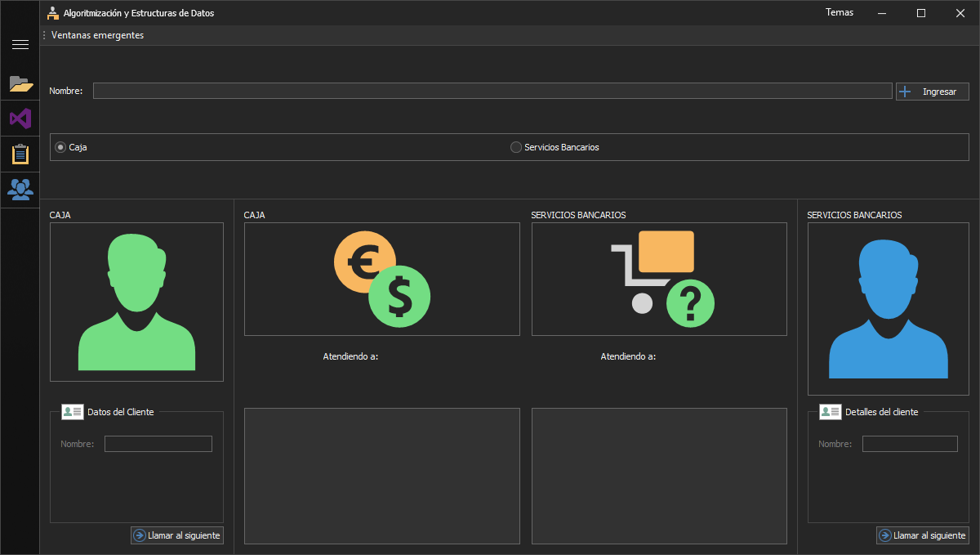Image resolution: width=980 pixels, height=555 pixels.
Task: Click the euro and dollar coins image
Action: tap(381, 279)
